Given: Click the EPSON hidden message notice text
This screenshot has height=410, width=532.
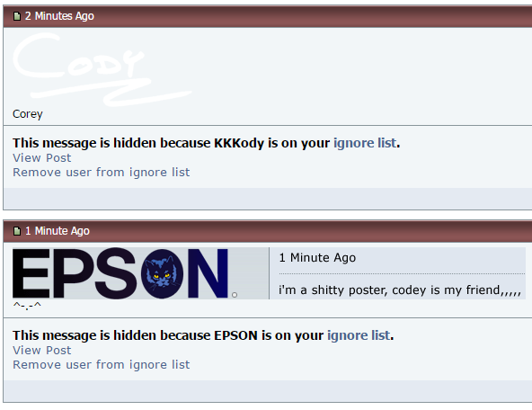Looking at the screenshot, I should 203,335.
